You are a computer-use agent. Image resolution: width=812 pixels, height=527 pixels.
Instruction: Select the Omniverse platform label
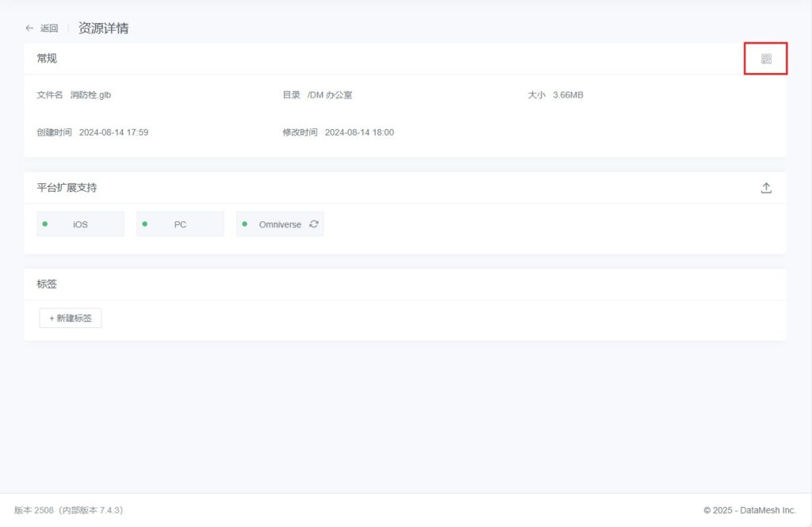click(280, 224)
